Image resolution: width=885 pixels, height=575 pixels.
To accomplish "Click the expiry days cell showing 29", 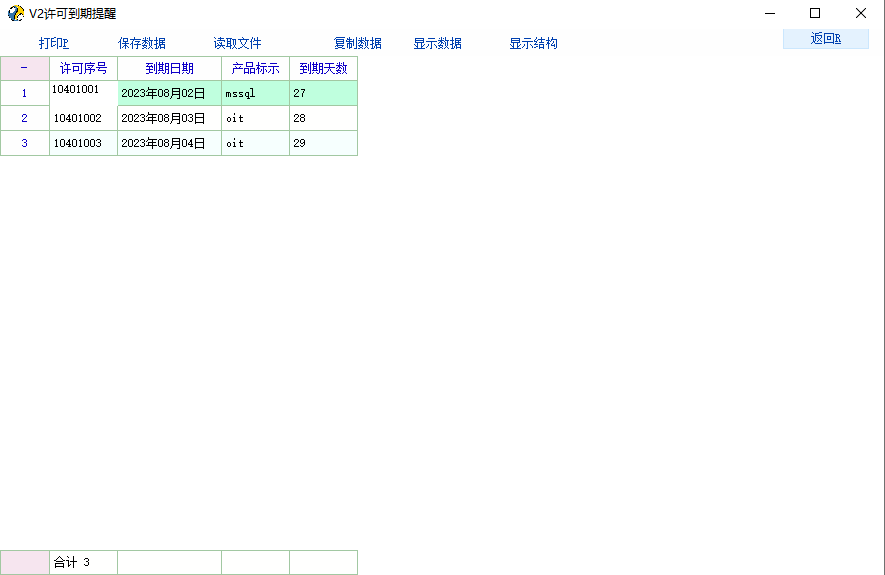I will pos(323,143).
